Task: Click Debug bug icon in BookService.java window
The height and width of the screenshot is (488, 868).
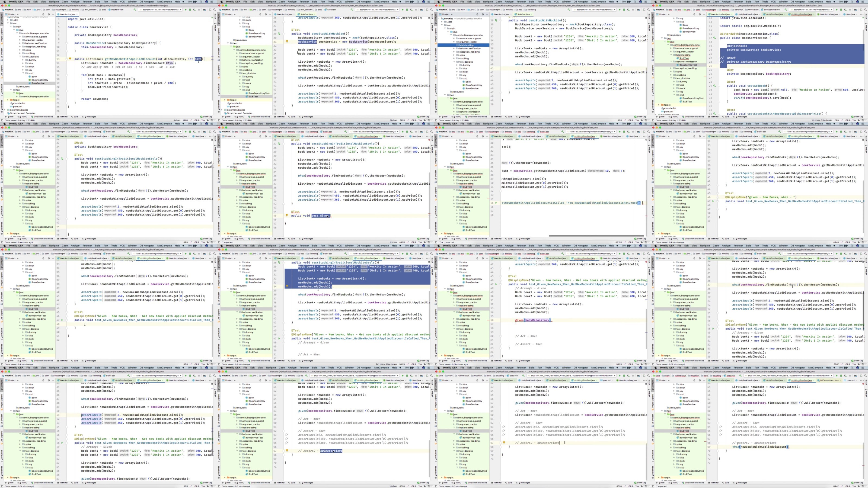Action: [190, 10]
